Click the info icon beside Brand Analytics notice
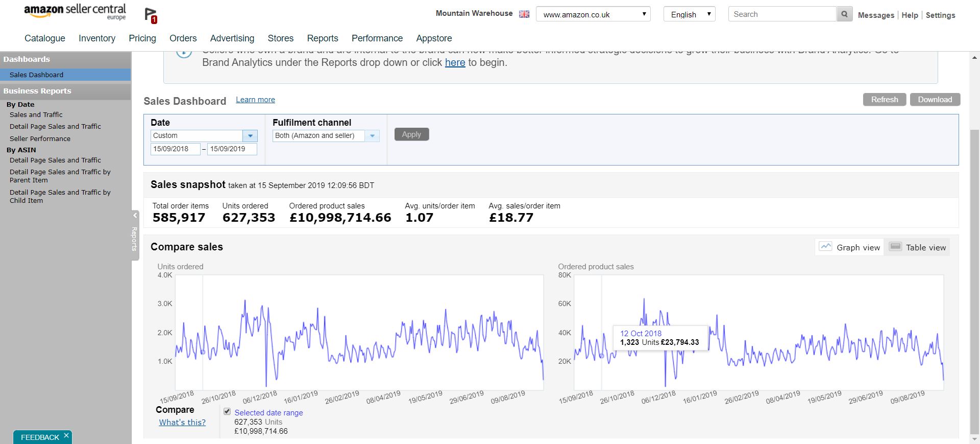980x444 pixels. pos(184,54)
